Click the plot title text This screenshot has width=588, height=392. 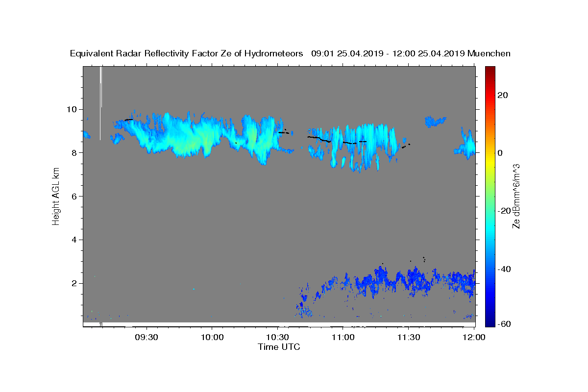point(290,53)
